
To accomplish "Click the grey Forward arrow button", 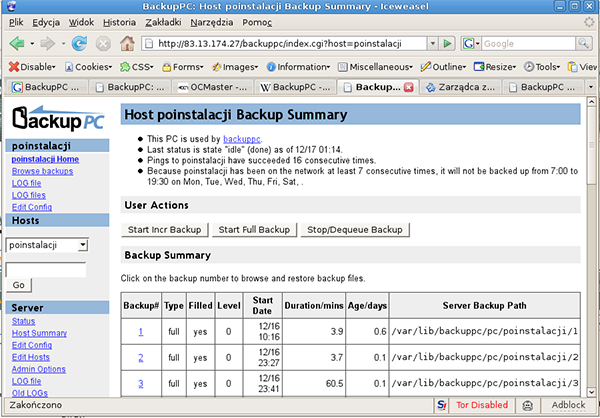I will click(x=47, y=44).
